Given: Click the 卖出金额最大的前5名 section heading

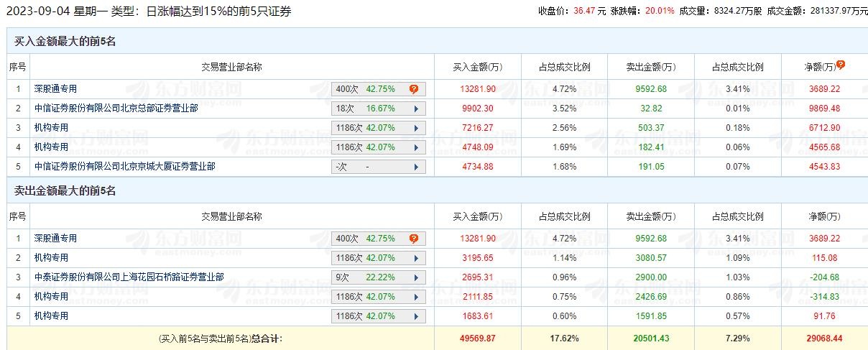Looking at the screenshot, I should pos(65,191).
